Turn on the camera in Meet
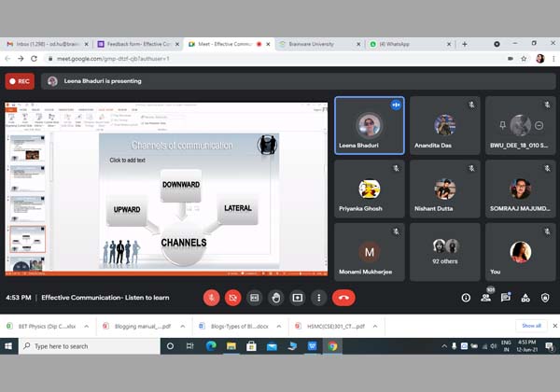This screenshot has height=392, width=560. point(233,298)
